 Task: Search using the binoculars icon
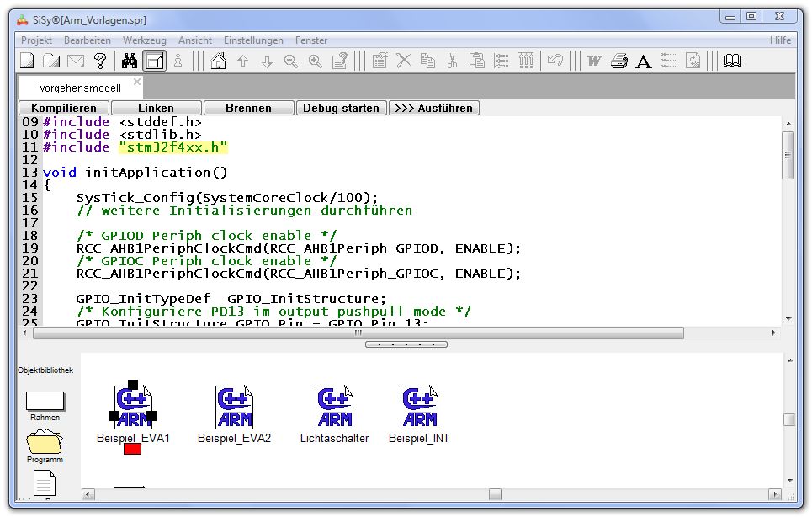click(x=129, y=61)
